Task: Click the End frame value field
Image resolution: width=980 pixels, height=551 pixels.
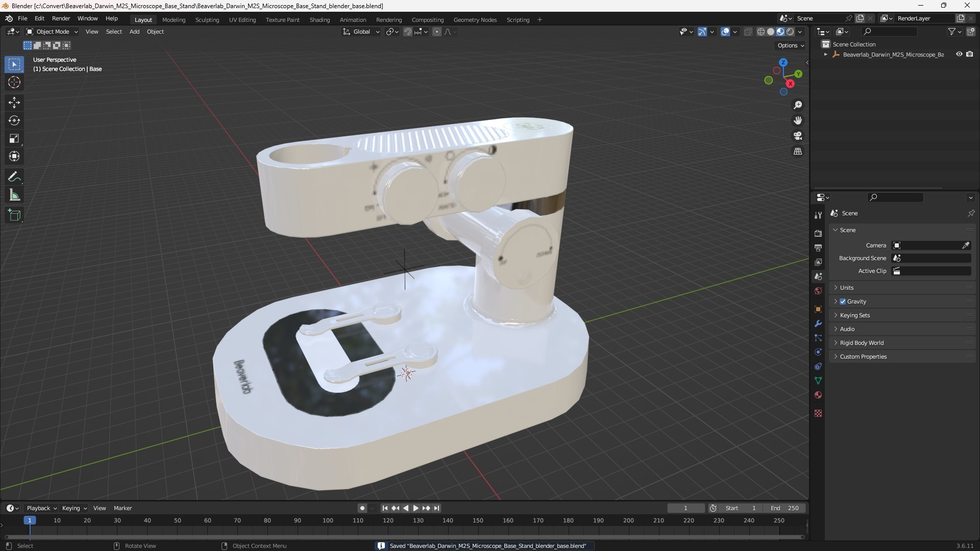Action: coord(785,508)
